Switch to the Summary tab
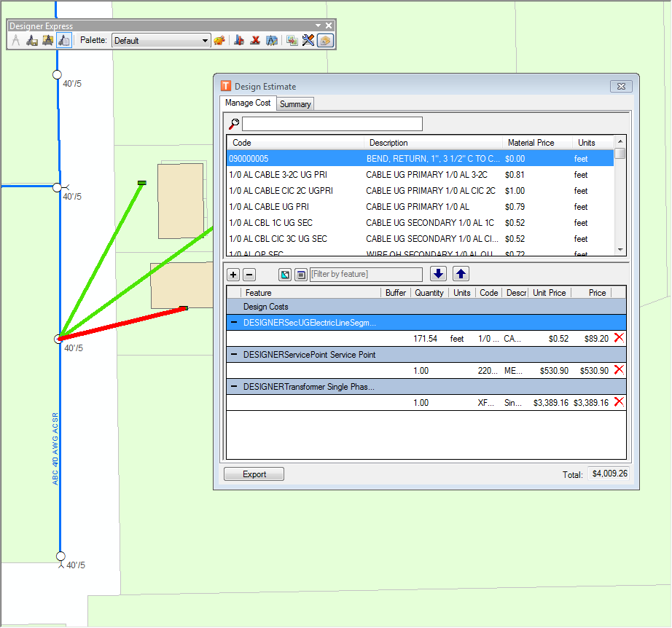This screenshot has height=628, width=672. point(295,104)
